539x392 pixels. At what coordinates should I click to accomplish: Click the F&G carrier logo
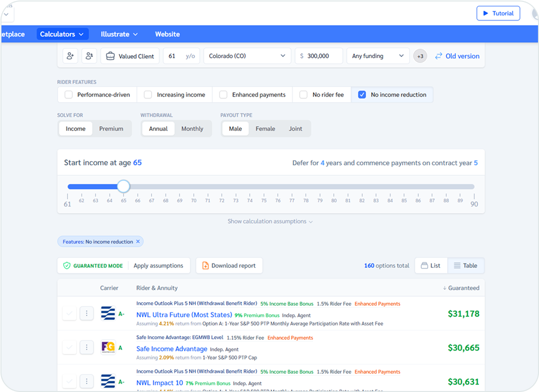coord(108,348)
